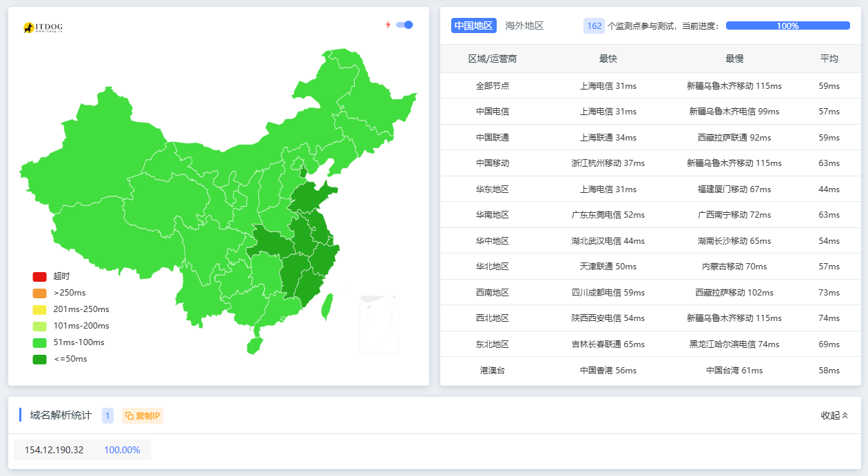Click the dark green <=50ms legend swatch
This screenshot has height=476, width=868.
point(39,358)
